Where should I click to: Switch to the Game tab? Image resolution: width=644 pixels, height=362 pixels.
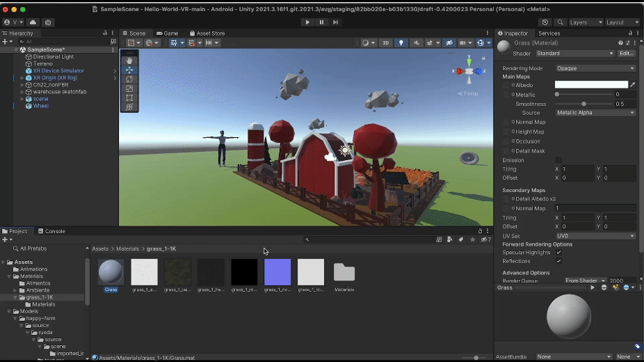click(167, 33)
